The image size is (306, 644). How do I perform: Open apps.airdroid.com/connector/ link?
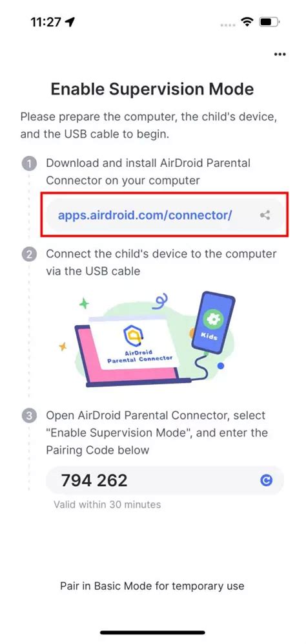click(145, 215)
